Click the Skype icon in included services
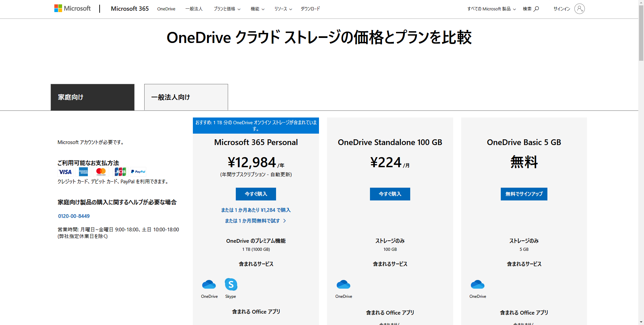This screenshot has width=644, height=325. 231,284
